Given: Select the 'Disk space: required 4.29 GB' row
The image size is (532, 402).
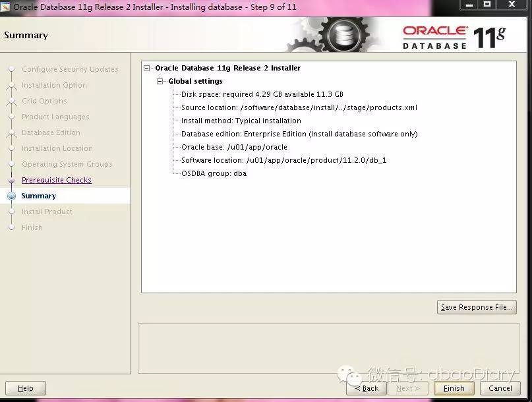Looking at the screenshot, I should (262, 94).
